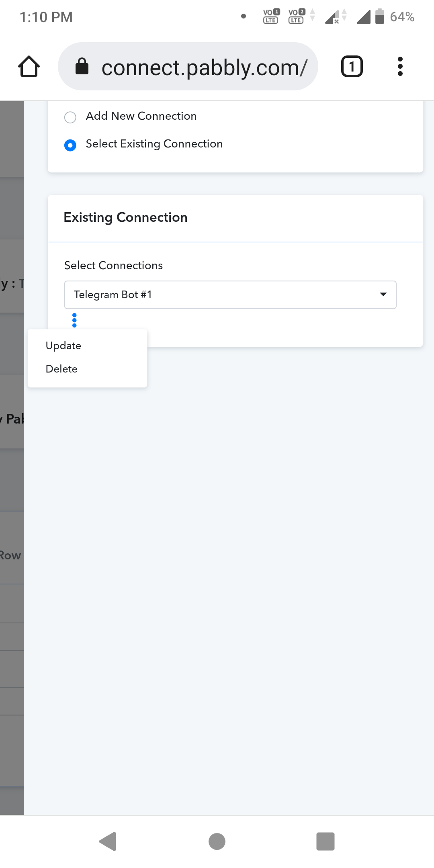Tap the lock icon in address bar
434x868 pixels.
coord(82,66)
